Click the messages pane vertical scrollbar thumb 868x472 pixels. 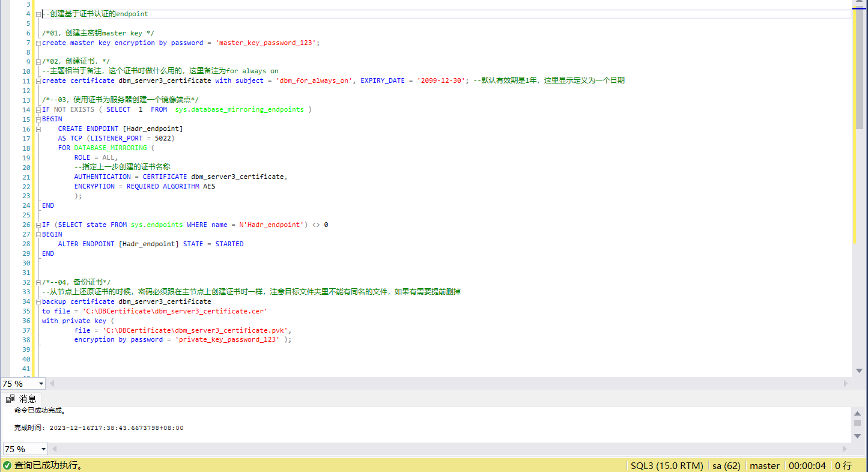(857, 423)
